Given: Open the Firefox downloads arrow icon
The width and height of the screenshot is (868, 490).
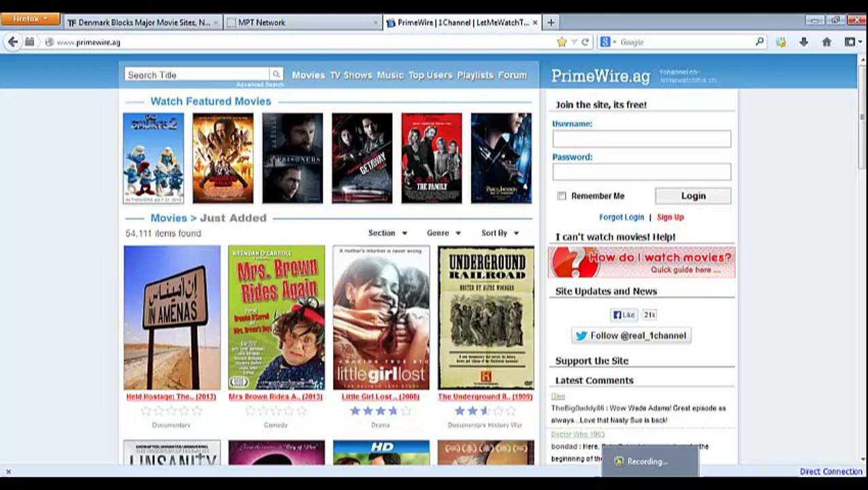Looking at the screenshot, I should tap(803, 42).
